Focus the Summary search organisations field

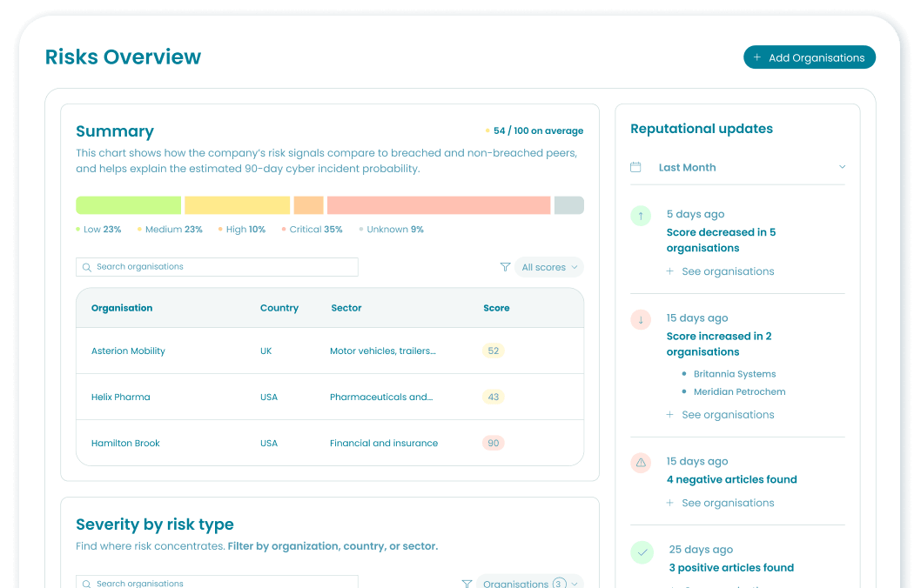(x=217, y=267)
